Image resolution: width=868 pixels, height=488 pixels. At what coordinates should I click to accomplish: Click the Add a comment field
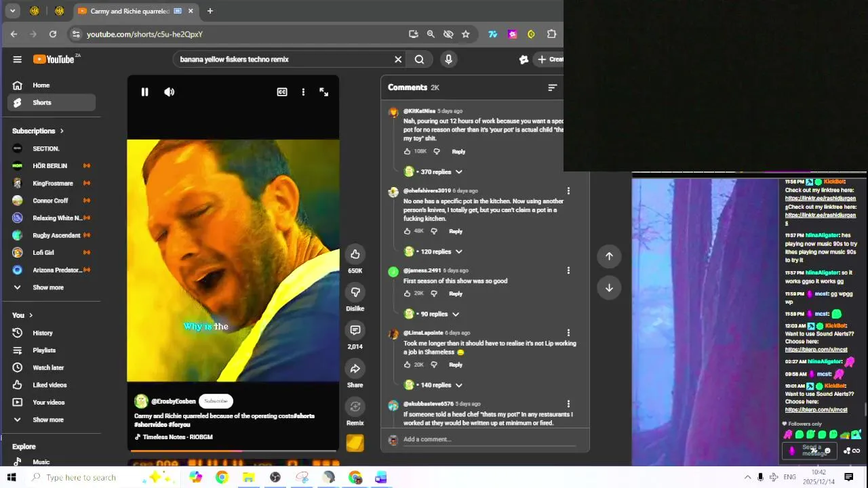[490, 440]
